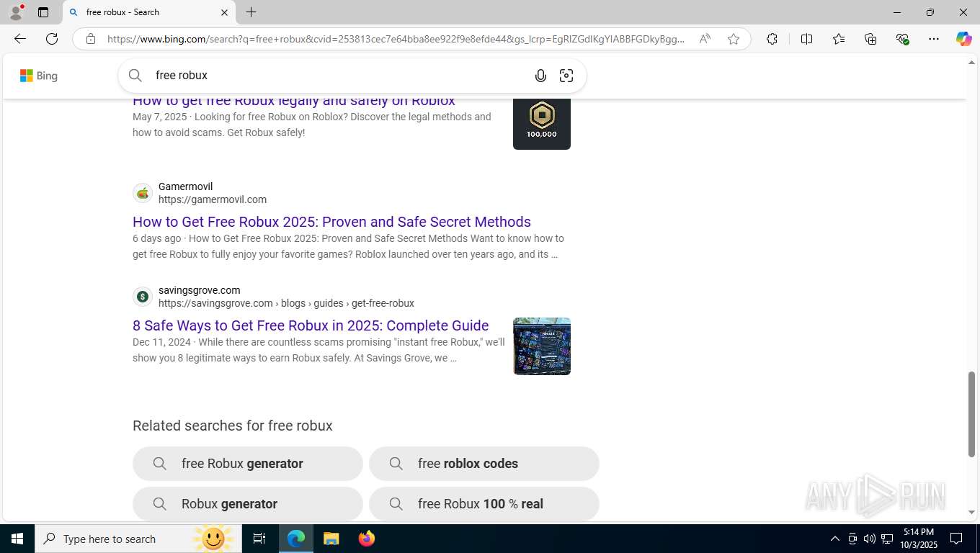Close the free robux - Search tab

pos(224,12)
